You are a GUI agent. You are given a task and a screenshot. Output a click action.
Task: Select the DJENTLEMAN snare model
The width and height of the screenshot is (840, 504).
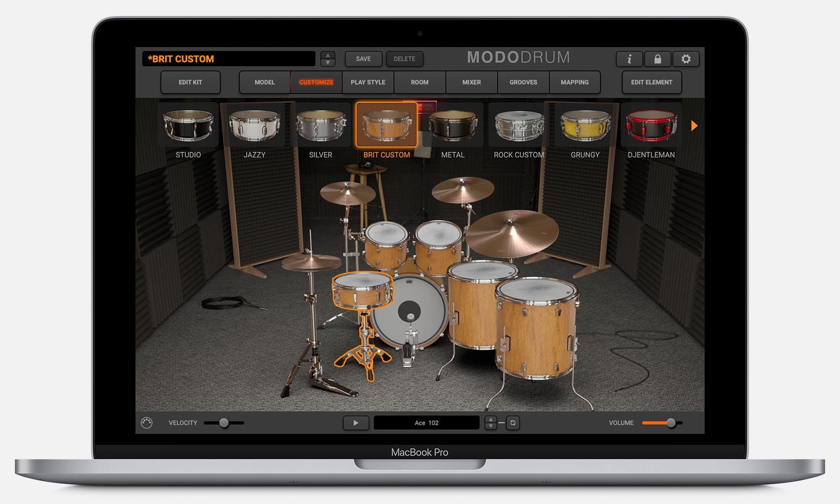(651, 124)
